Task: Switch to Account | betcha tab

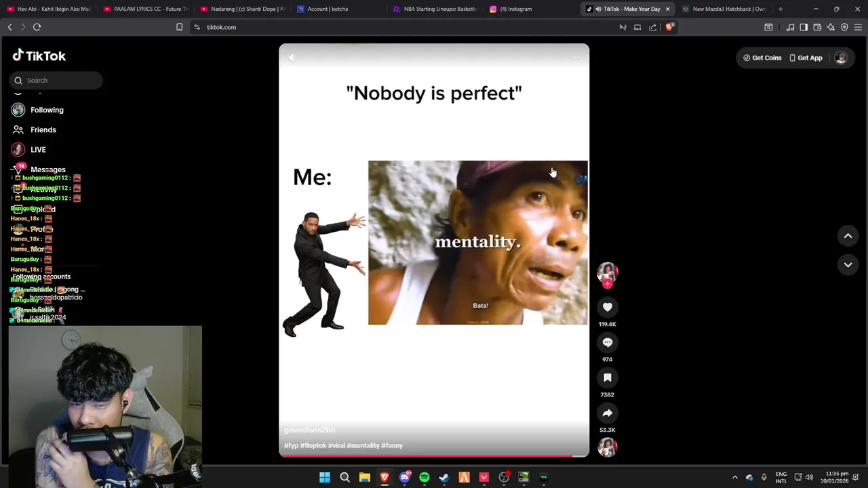Action: [x=338, y=9]
